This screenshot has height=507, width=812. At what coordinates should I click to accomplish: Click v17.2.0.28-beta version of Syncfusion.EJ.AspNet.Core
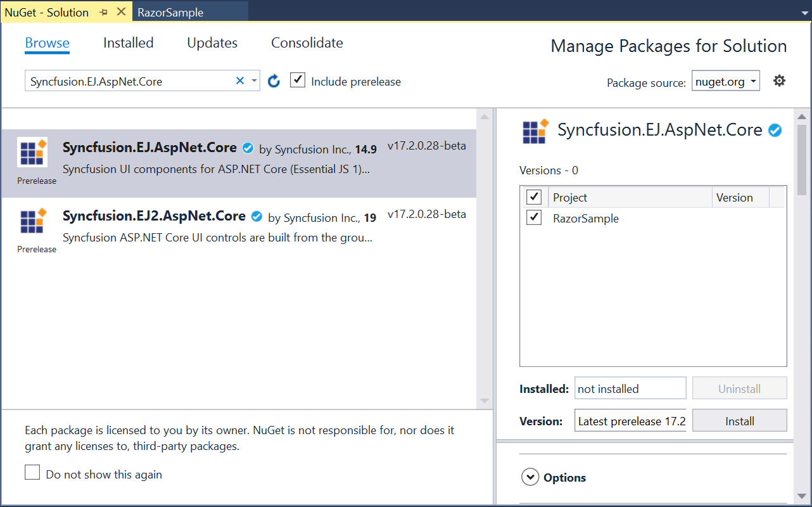[x=427, y=146]
